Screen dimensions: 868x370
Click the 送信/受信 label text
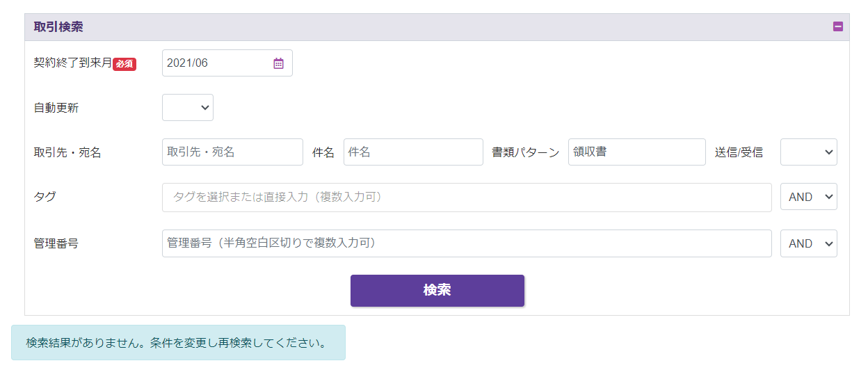(x=739, y=153)
